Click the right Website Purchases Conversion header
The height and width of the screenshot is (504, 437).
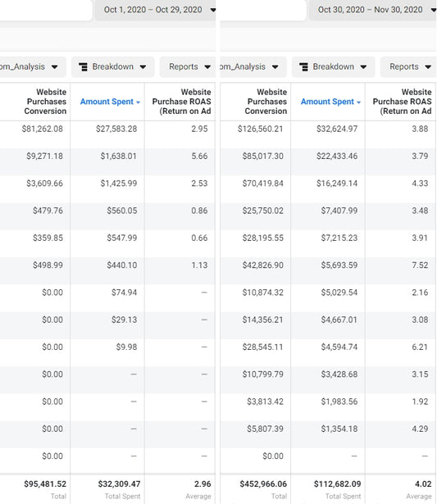click(x=266, y=102)
